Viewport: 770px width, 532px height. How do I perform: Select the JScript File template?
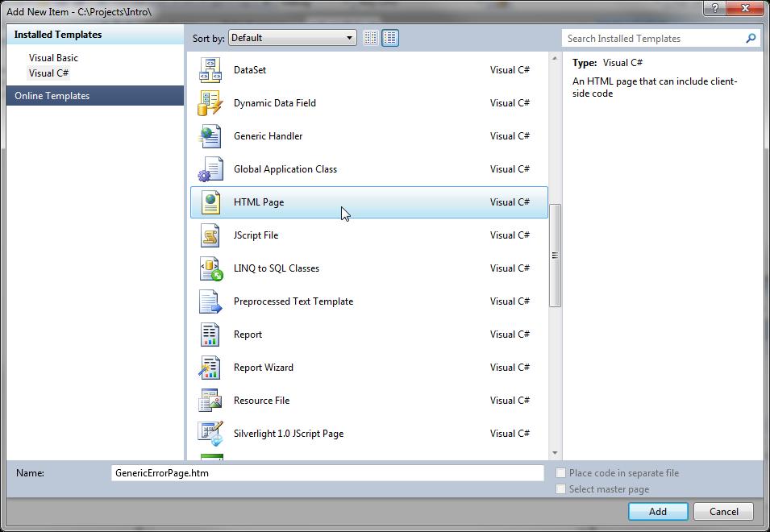coord(368,235)
